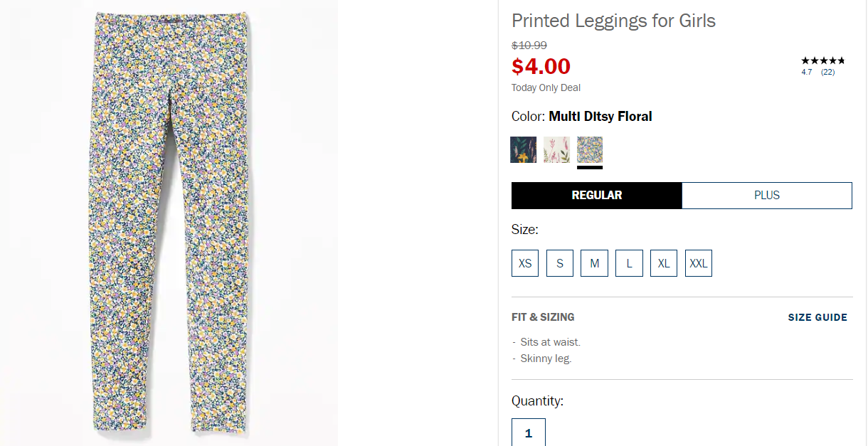Click the 4.7 rating score

tap(807, 72)
